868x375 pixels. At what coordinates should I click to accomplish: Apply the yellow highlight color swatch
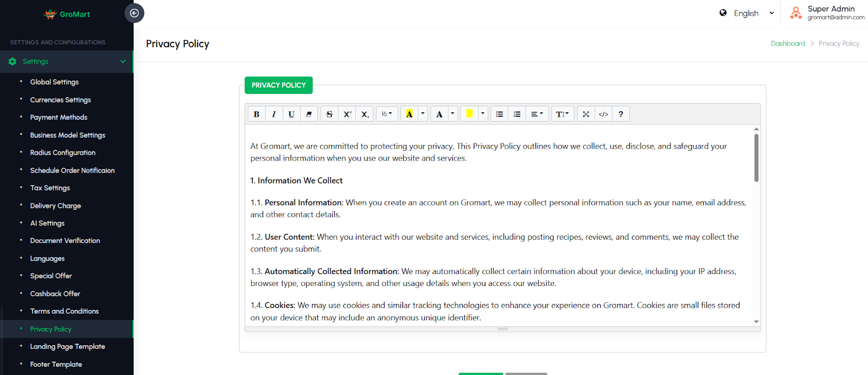point(469,114)
